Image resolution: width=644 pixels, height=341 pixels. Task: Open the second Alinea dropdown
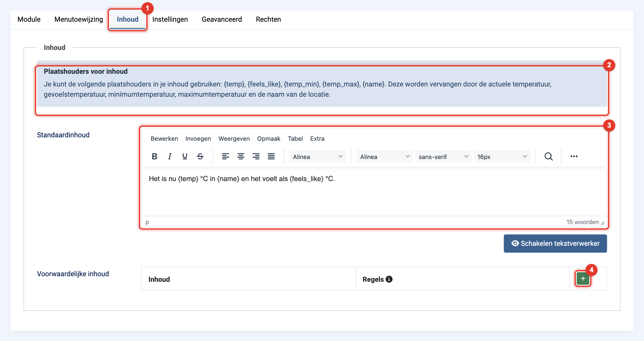tap(385, 157)
